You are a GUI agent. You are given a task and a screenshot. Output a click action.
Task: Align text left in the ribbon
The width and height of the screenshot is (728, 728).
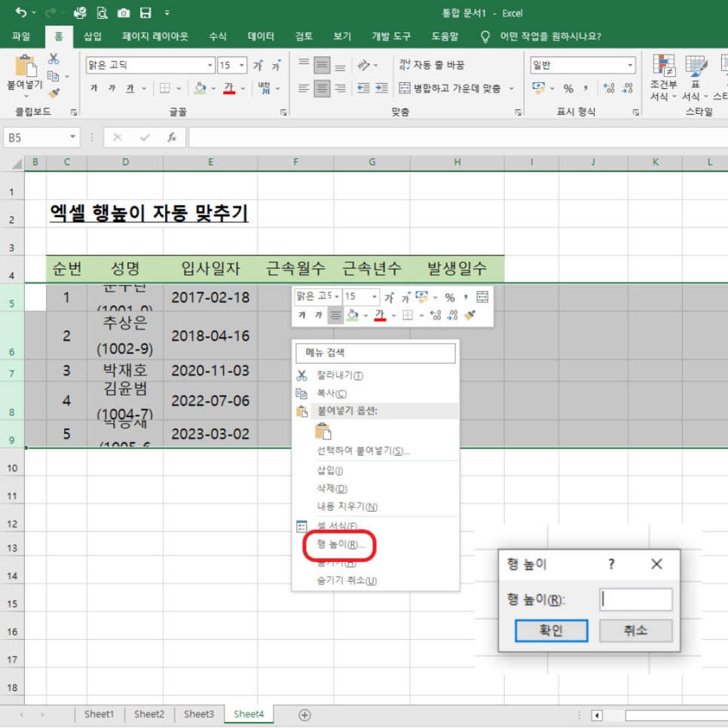[304, 88]
